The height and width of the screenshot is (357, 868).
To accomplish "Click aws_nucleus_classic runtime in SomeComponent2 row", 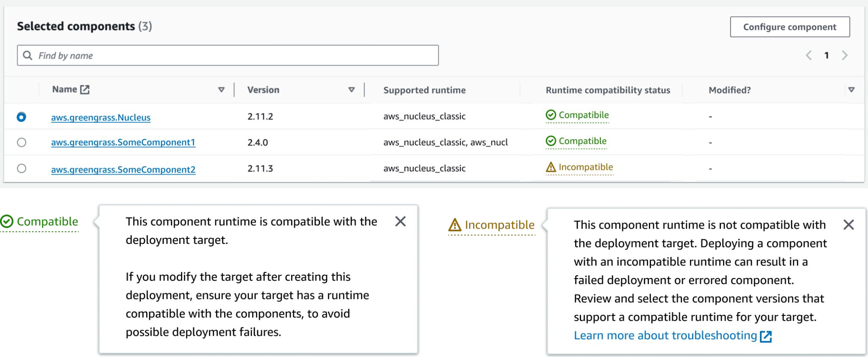I will [x=424, y=169].
